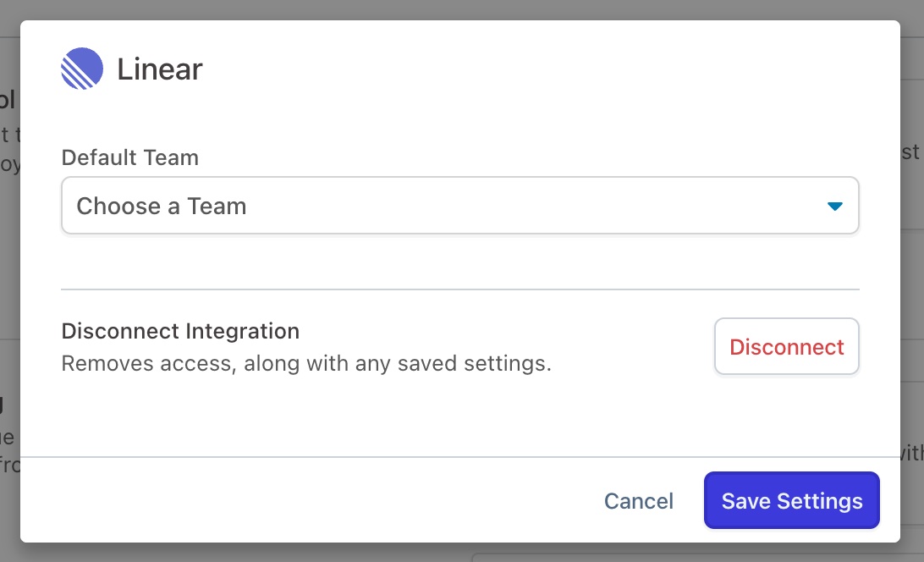The image size is (924, 562).
Task: Click the 'Choose a Team' placeholder text
Action: click(x=162, y=206)
